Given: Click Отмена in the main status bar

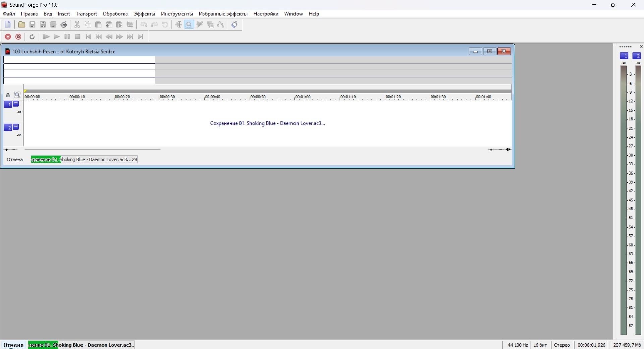Looking at the screenshot, I should pos(13,345).
